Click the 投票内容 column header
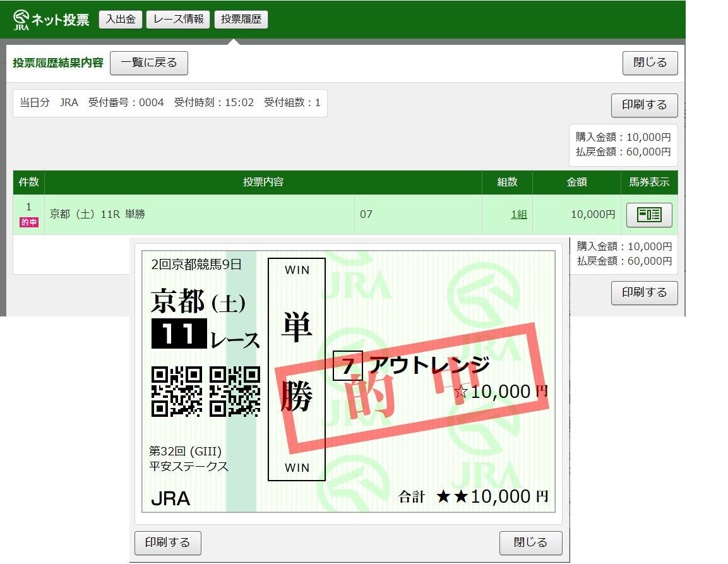The height and width of the screenshot is (564, 728). tap(263, 182)
